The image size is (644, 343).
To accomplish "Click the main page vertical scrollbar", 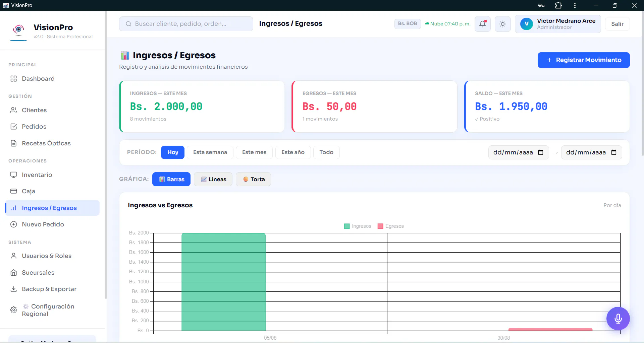I will click(x=642, y=84).
